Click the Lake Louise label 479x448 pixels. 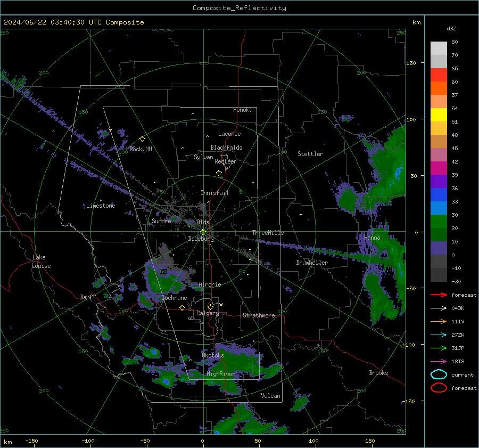click(x=42, y=262)
